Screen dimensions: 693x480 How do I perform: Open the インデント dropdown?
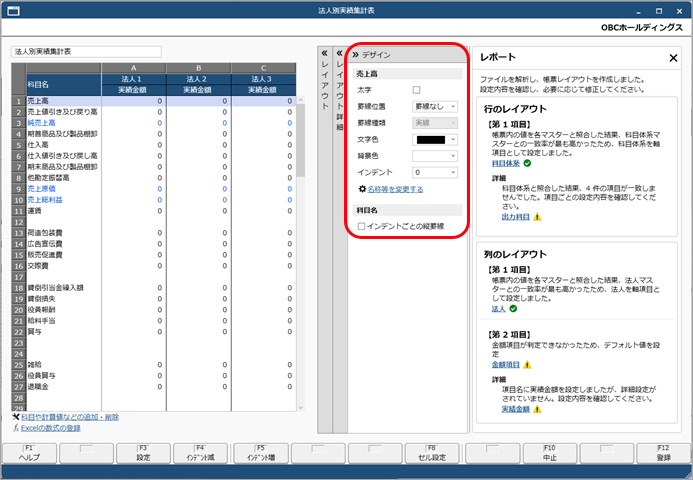pyautogui.click(x=435, y=172)
